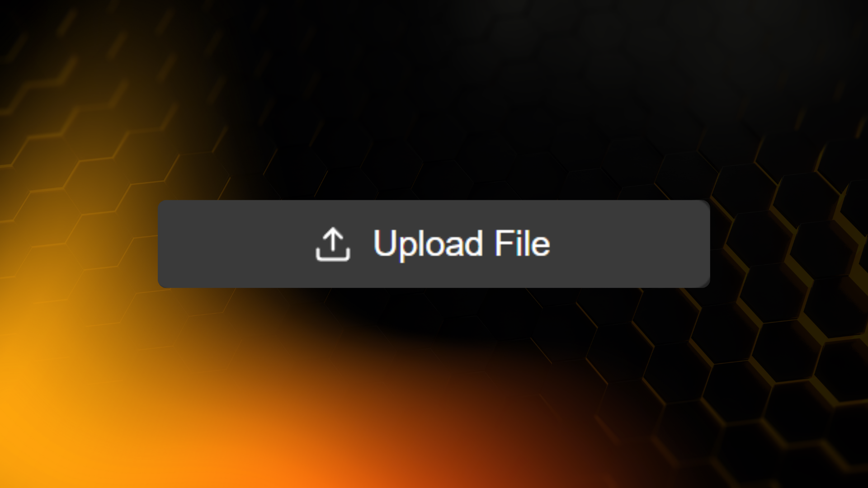Choose the share-style upload icon
Screen dimensions: 868x488
(x=333, y=244)
